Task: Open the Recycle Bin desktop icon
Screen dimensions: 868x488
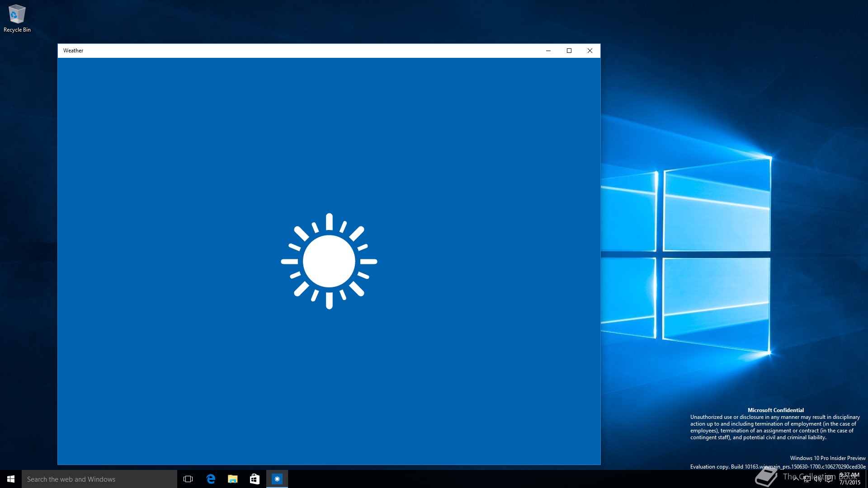Action: pos(17,19)
